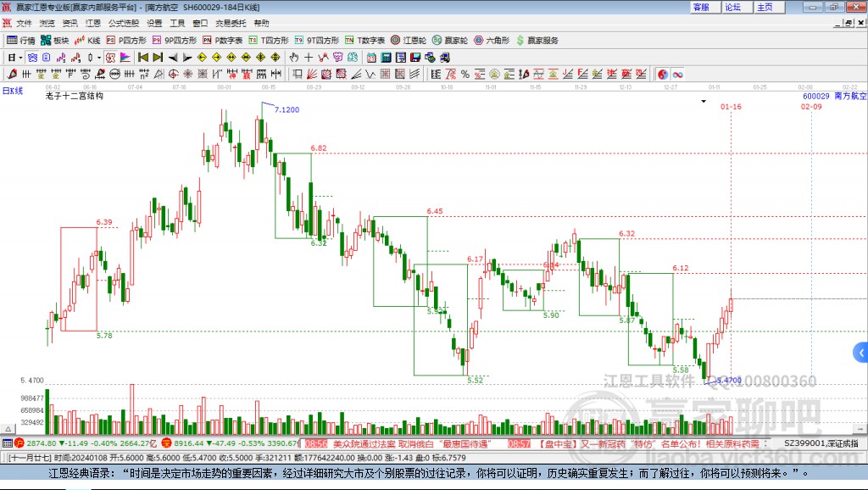The image size is (868, 490).
Task: Open the 资讯 menu
Action: click(x=70, y=23)
